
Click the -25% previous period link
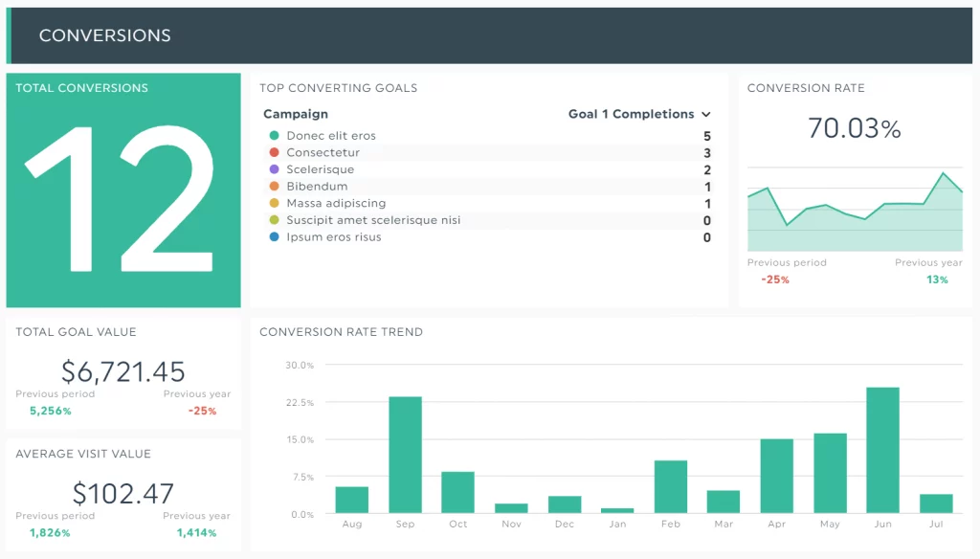pyautogui.click(x=773, y=279)
